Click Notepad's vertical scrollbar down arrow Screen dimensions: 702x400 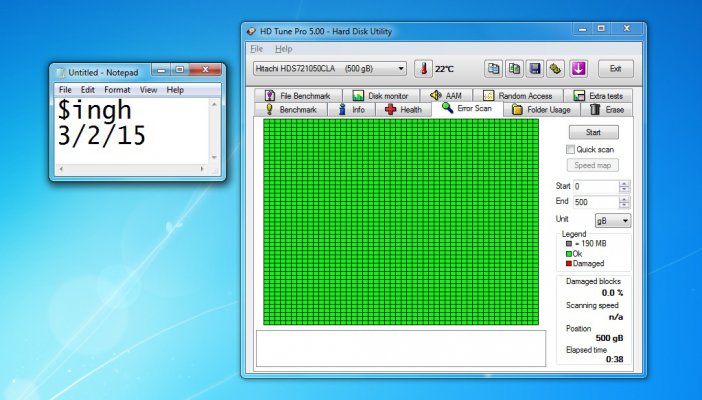[214, 158]
